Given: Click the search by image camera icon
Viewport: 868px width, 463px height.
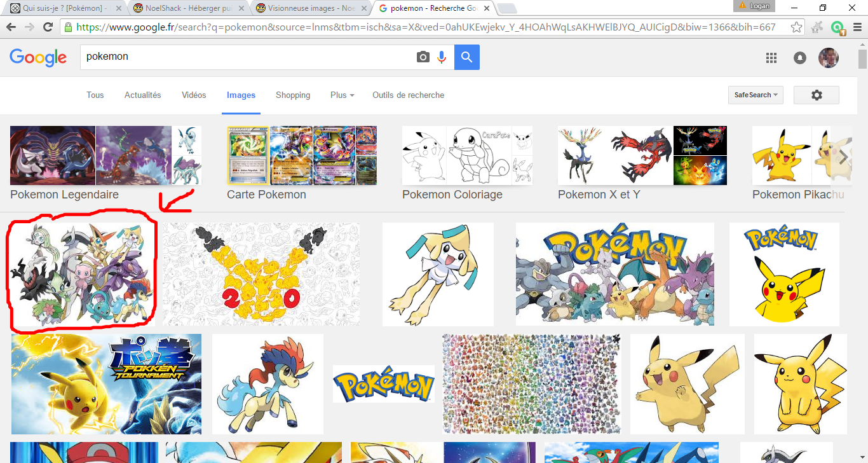Looking at the screenshot, I should pyautogui.click(x=423, y=57).
